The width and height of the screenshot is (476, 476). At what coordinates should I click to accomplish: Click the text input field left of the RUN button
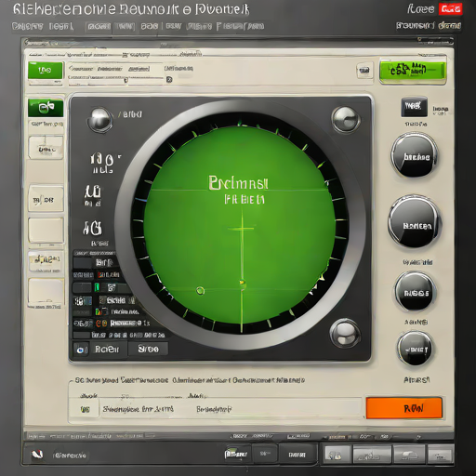231,409
